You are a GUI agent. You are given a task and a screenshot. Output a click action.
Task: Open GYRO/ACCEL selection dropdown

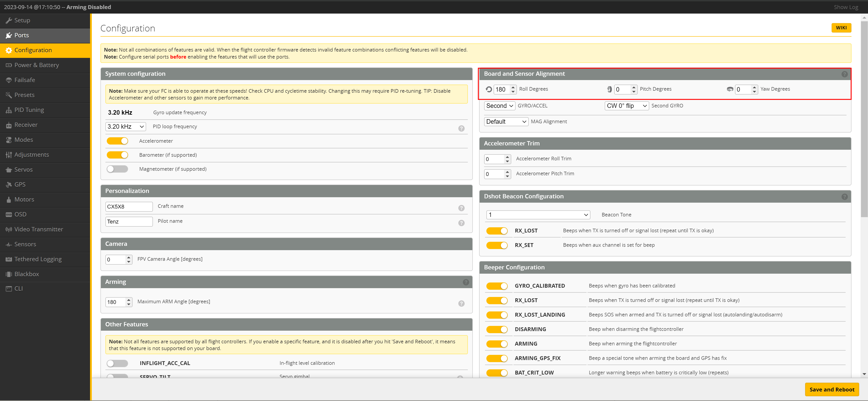pos(500,106)
